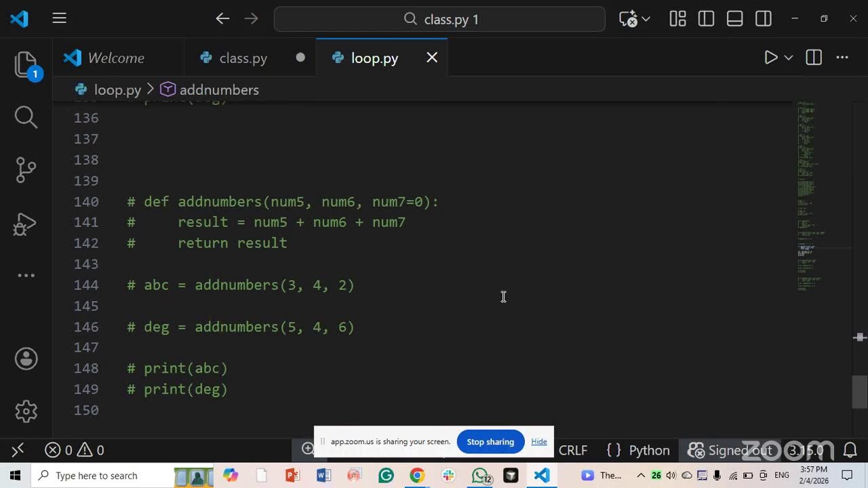
Task: Split the editor to the right
Action: 814,58
